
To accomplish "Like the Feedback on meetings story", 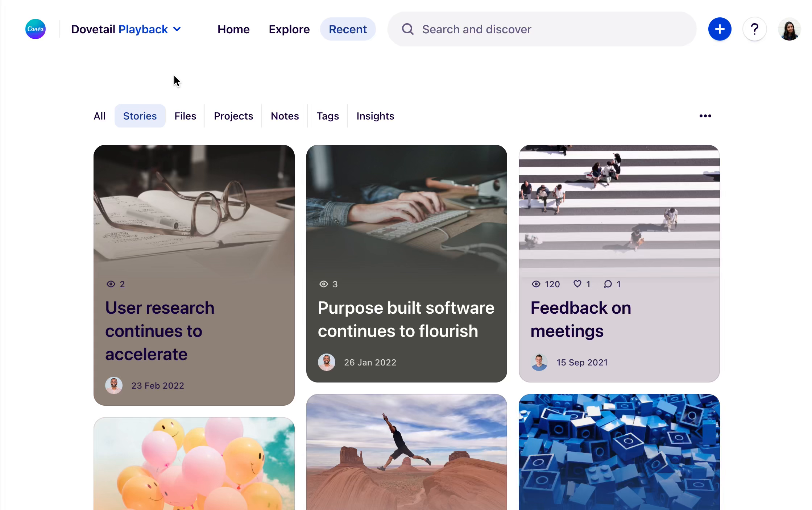I will click(x=577, y=284).
